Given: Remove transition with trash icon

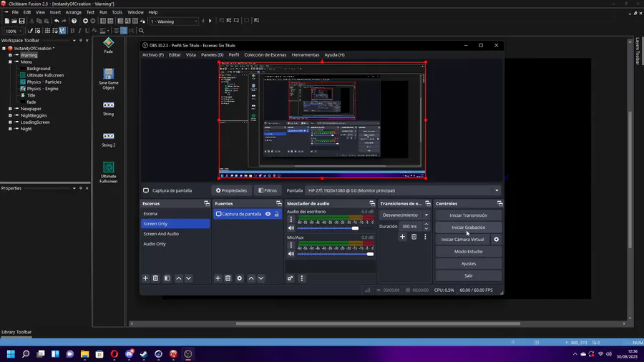Looking at the screenshot, I should tap(414, 237).
